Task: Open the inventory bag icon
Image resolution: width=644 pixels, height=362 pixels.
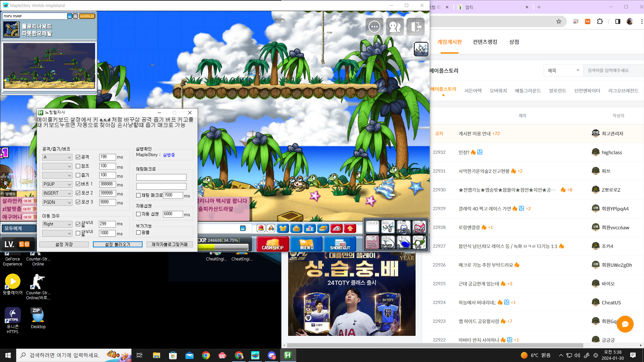Action: 296,229
